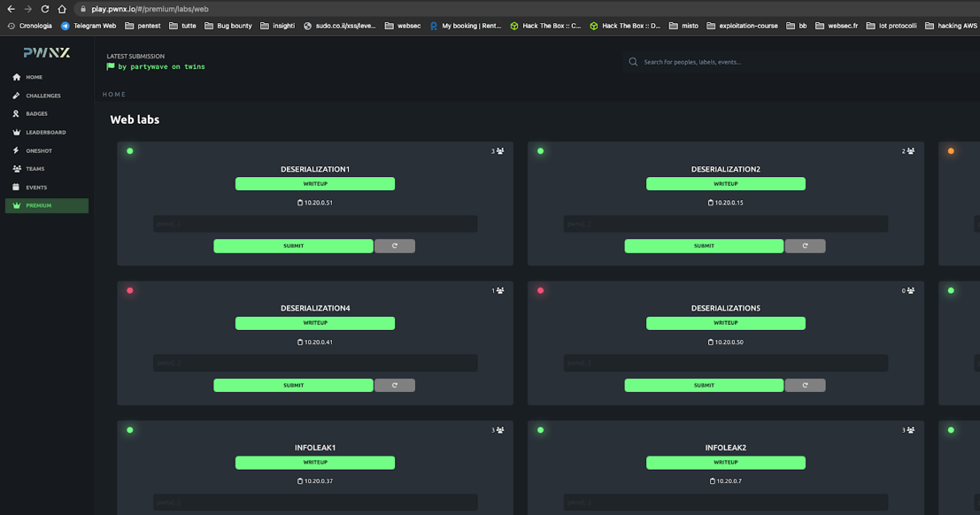This screenshot has width=980, height=515.
Task: Click the flag input field for DESERIALIZATION2
Action: tap(725, 224)
